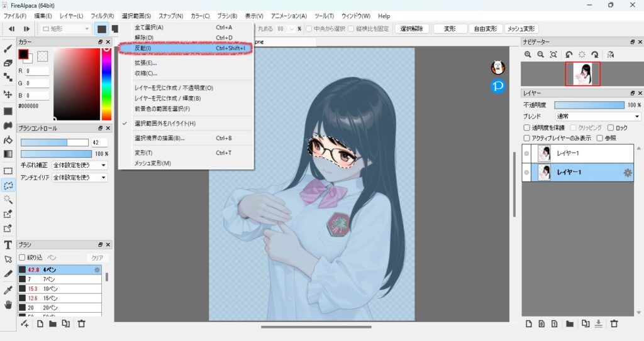Choose 拡張(E)... menu entry
The height and width of the screenshot is (341, 644).
pyautogui.click(x=186, y=63)
